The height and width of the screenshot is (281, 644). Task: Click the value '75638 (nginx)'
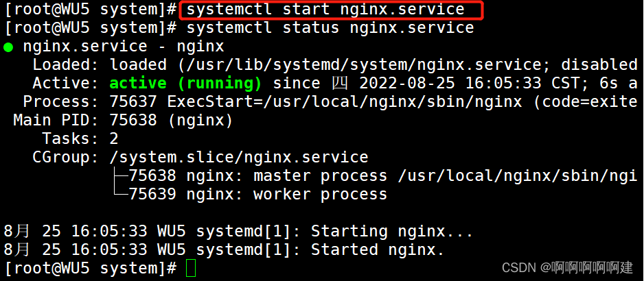click(171, 120)
